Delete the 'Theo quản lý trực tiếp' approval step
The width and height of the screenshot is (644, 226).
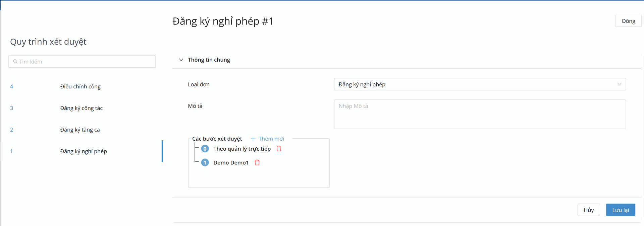click(279, 149)
